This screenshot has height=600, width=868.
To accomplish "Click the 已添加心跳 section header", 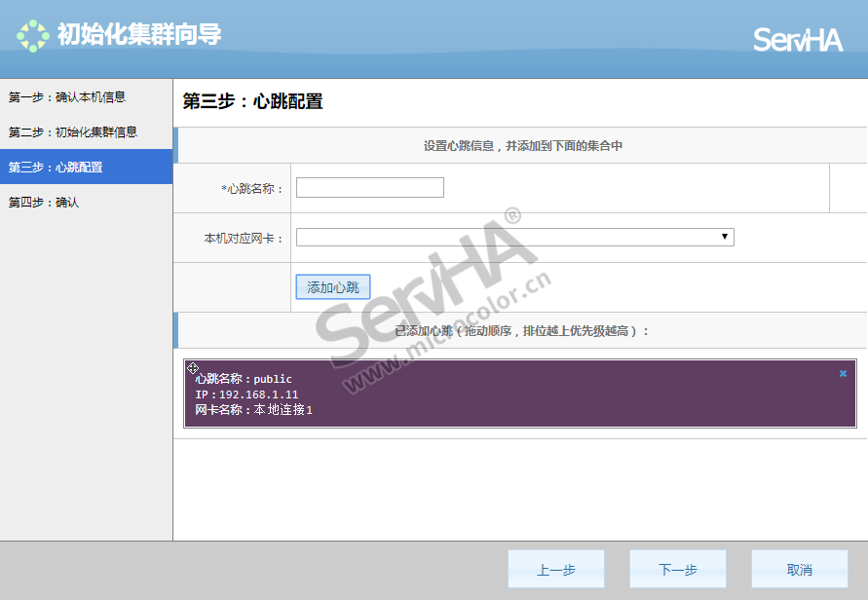I will 521,331.
